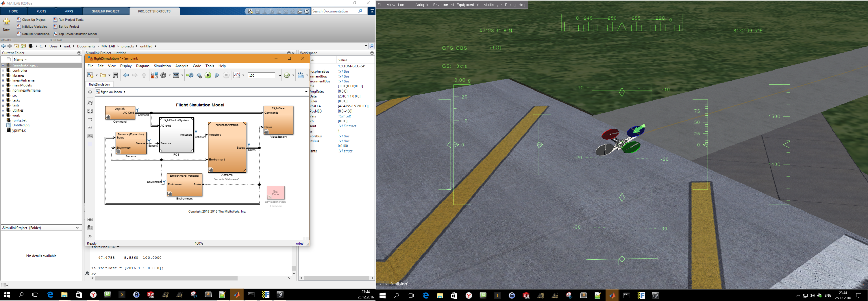
Task: Click the Step Back simulation button
Action: click(199, 75)
